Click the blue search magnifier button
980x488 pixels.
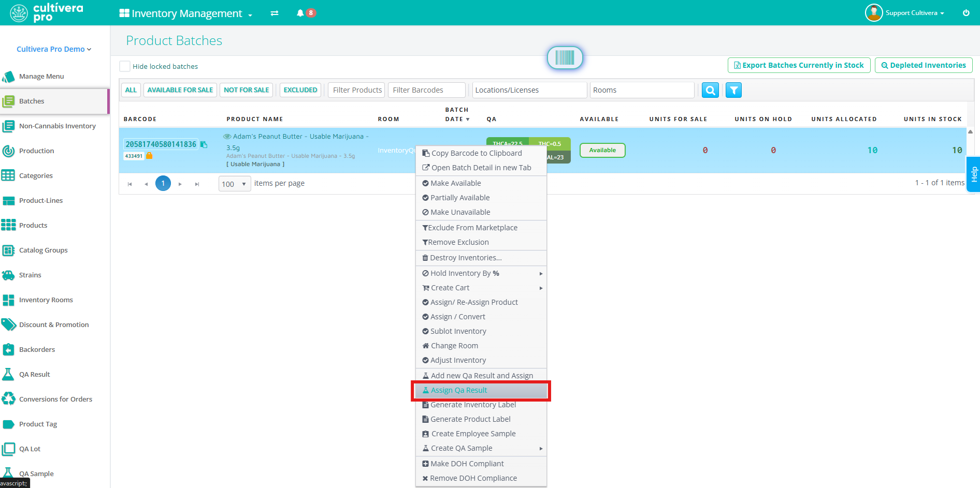coord(710,90)
